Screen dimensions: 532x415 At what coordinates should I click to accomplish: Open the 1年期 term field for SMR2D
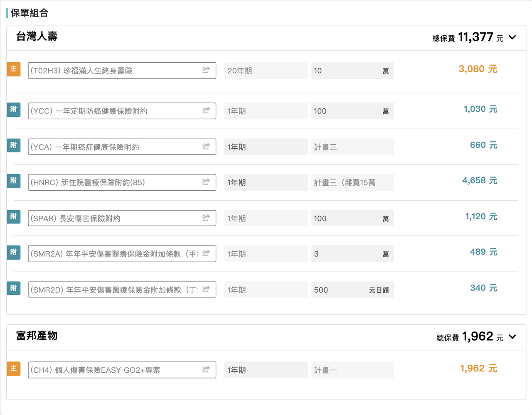(x=266, y=290)
